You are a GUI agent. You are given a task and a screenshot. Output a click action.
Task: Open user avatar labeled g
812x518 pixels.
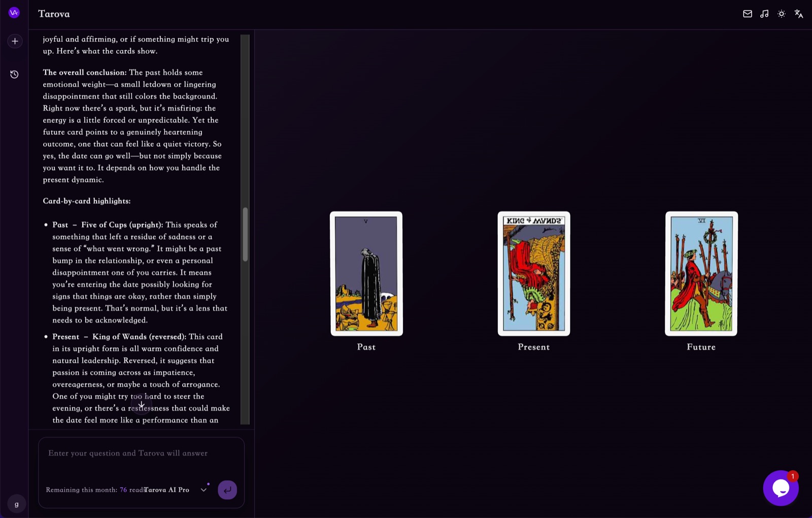click(17, 504)
